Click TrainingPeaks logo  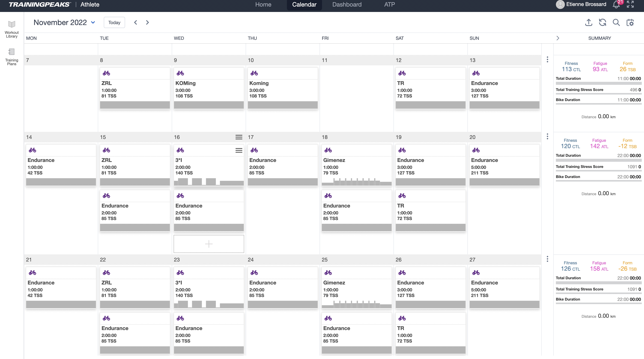(x=40, y=4)
